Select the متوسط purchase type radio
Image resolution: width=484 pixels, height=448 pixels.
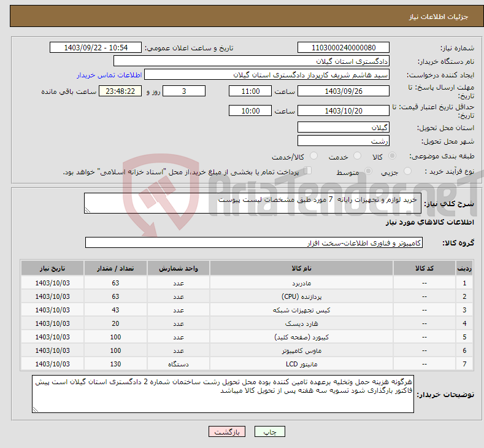click(368, 171)
